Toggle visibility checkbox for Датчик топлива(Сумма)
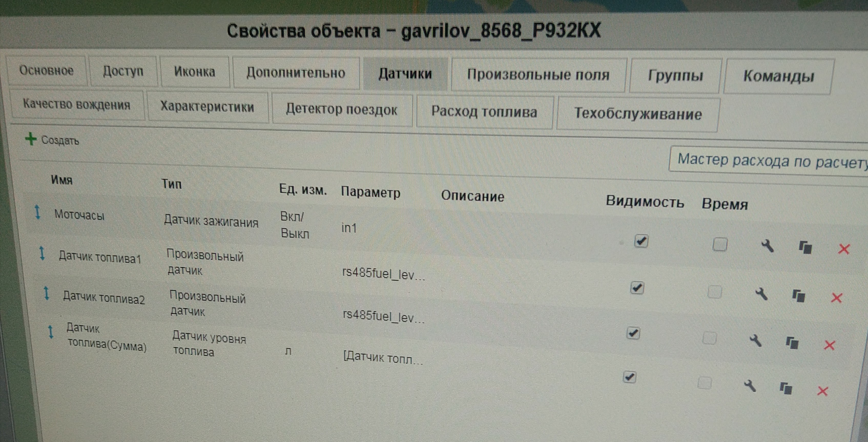 pyautogui.click(x=629, y=377)
